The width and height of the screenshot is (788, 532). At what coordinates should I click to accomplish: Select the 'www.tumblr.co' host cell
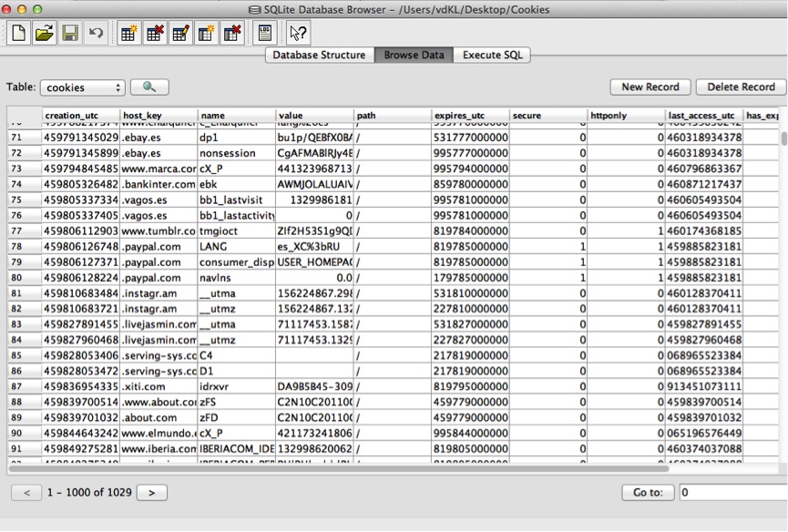pos(159,230)
